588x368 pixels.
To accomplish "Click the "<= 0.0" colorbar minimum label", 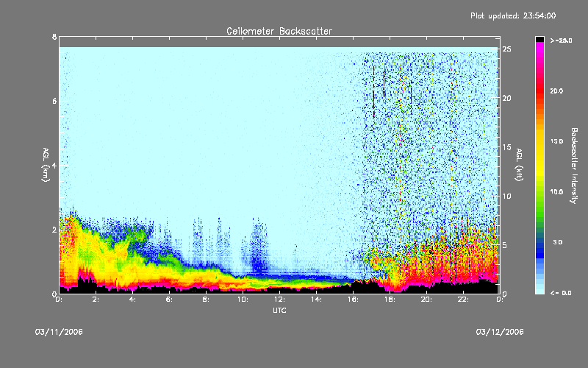I will (561, 293).
